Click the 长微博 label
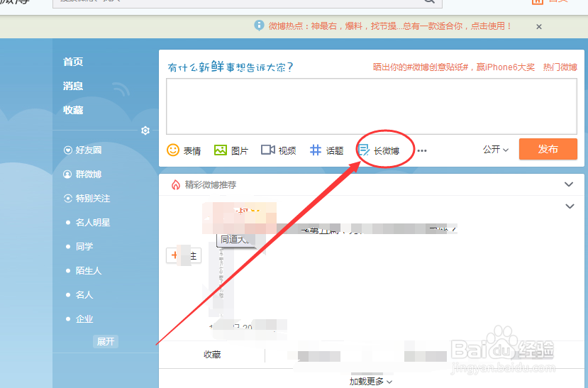 [x=387, y=150]
